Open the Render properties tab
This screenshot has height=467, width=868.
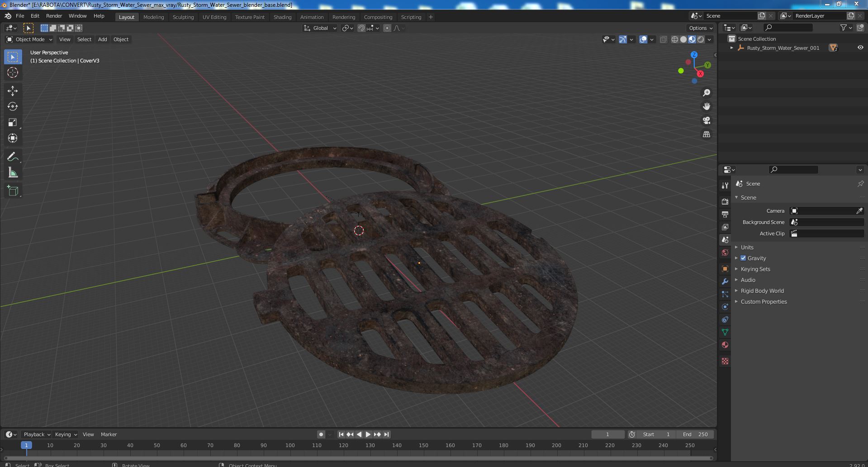click(725, 201)
